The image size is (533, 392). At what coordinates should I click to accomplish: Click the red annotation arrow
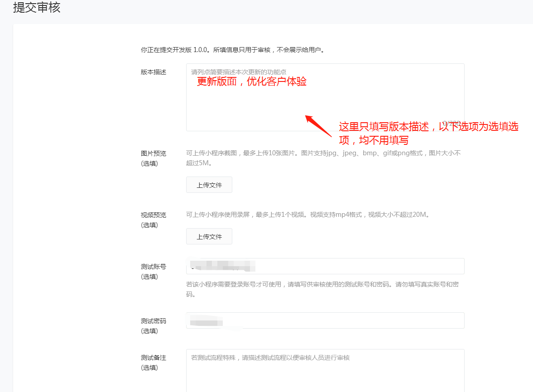318,125
